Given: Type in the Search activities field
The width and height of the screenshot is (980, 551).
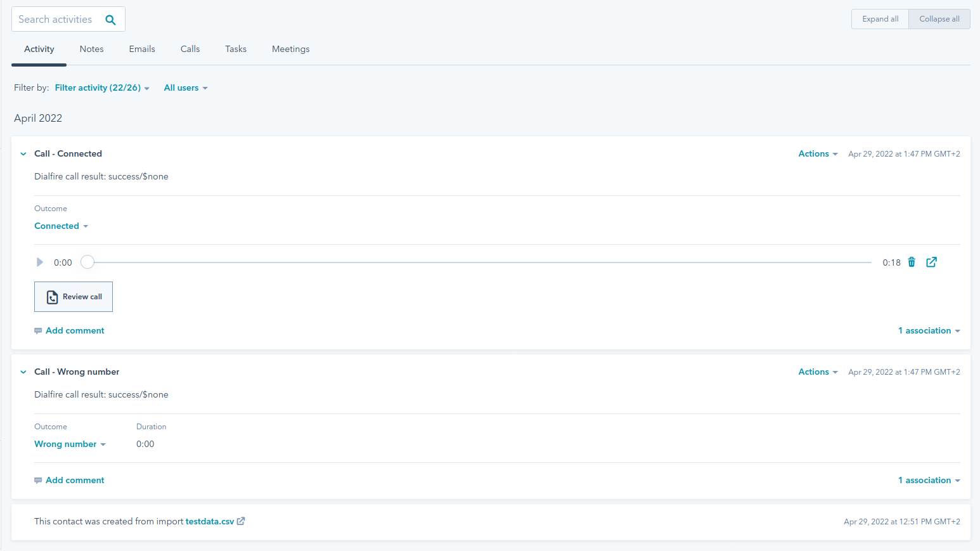Looking at the screenshot, I should pos(57,20).
